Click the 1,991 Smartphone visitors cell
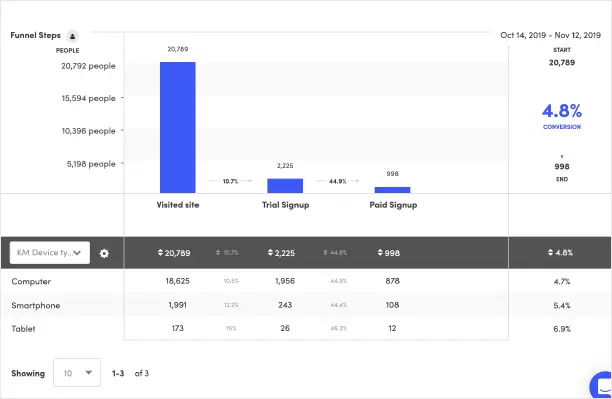Viewport: 612px width, 399px height. (x=178, y=305)
